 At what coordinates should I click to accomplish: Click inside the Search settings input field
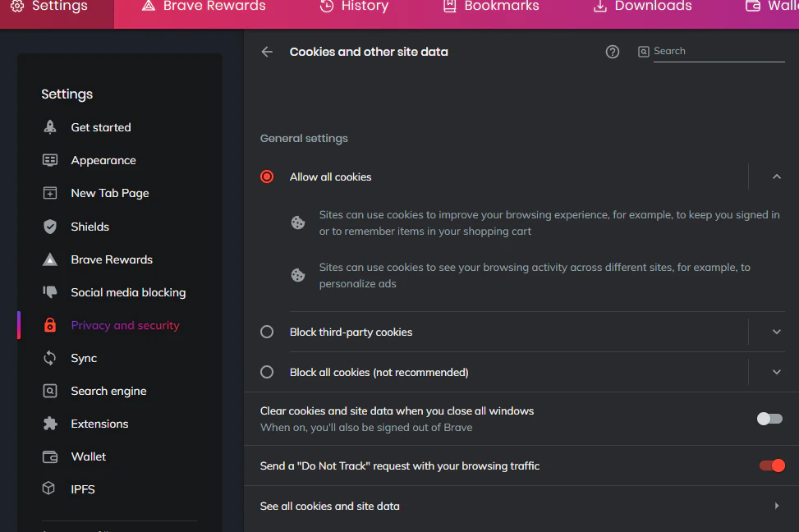coord(719,51)
